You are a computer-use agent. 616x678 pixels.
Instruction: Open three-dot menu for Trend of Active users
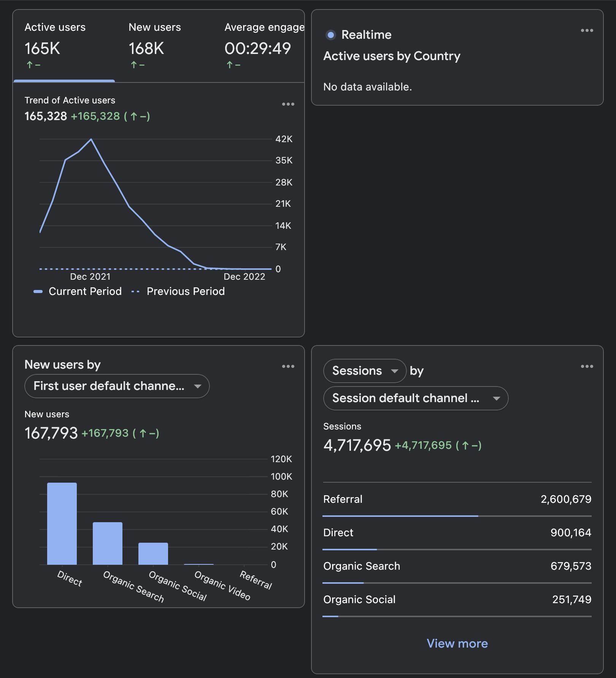pos(288,104)
